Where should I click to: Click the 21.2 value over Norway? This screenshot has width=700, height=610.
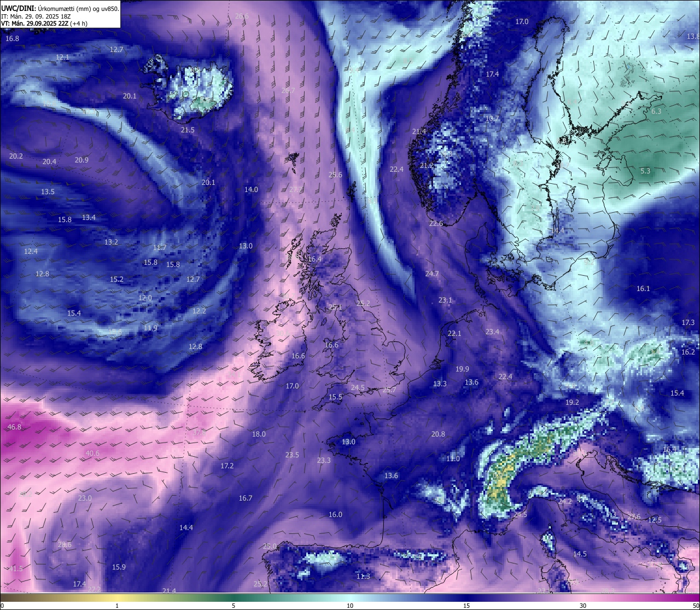coord(426,165)
